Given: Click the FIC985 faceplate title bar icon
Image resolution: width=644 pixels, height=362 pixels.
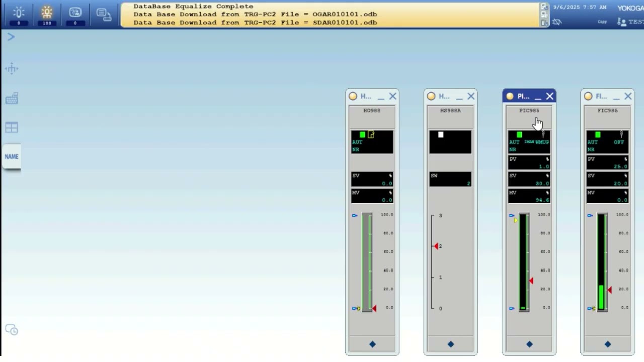Looking at the screenshot, I should (x=588, y=96).
